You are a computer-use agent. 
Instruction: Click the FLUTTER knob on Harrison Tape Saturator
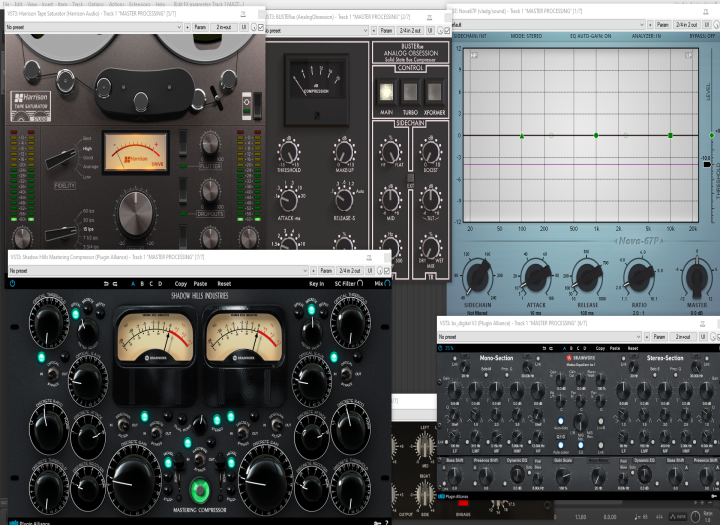pyautogui.click(x=210, y=144)
